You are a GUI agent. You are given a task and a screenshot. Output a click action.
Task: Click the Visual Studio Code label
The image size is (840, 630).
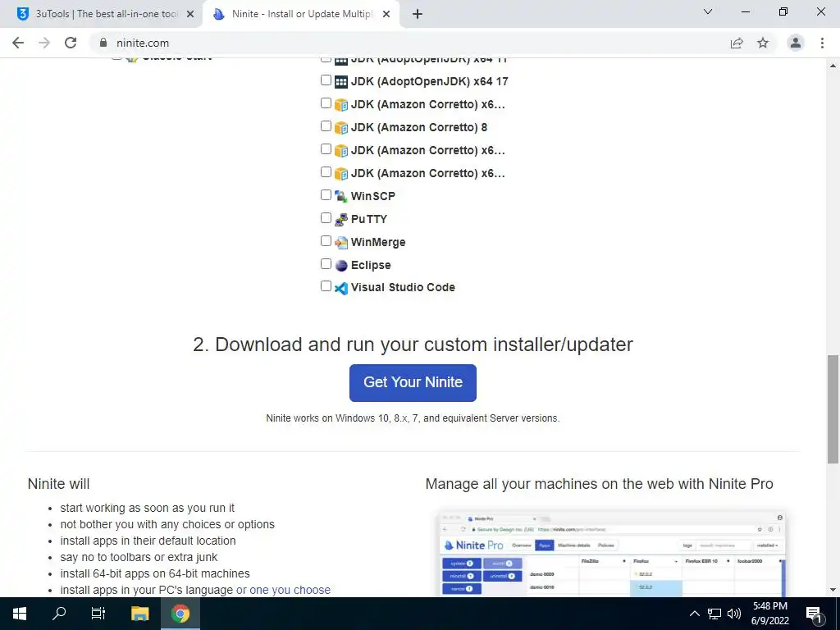[403, 287]
